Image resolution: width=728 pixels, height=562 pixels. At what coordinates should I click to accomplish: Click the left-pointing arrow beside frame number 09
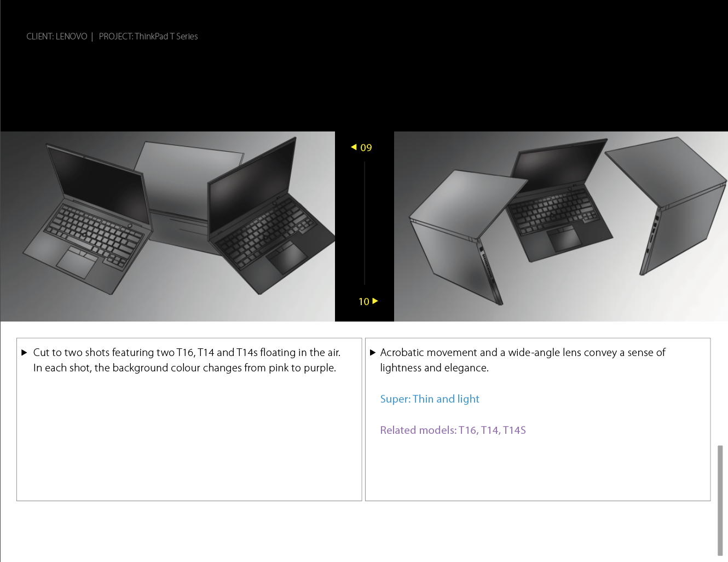(354, 147)
